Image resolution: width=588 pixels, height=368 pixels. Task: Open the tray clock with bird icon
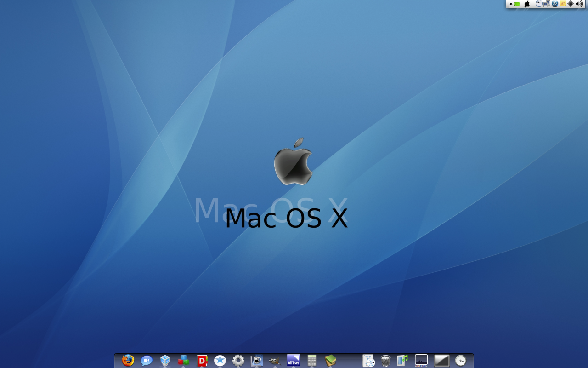pyautogui.click(x=539, y=4)
